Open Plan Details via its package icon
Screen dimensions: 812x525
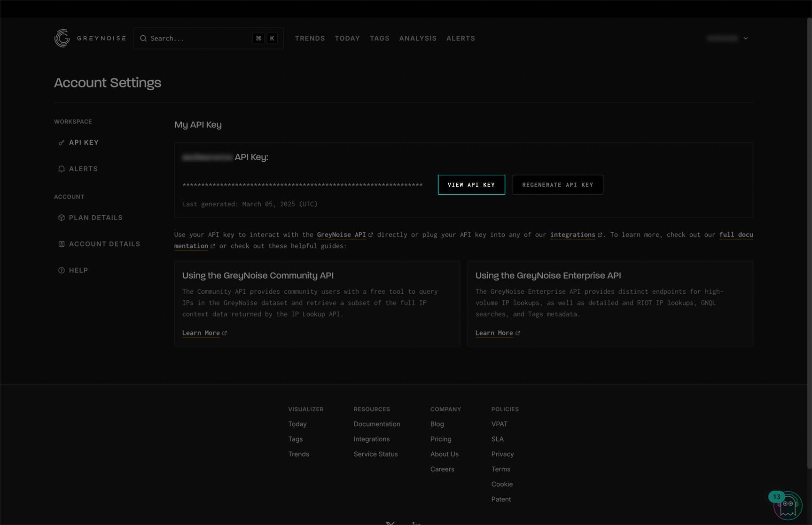tap(62, 217)
